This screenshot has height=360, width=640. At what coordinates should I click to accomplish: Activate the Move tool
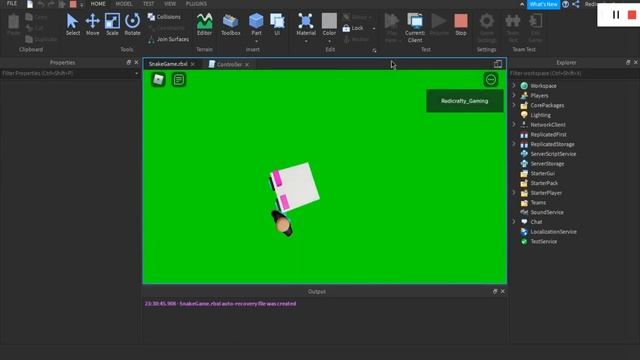[93, 24]
